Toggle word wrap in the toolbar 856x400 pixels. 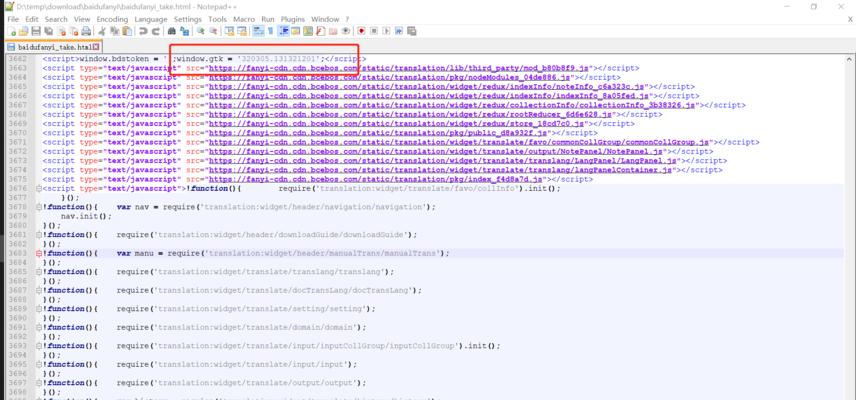tap(257, 31)
